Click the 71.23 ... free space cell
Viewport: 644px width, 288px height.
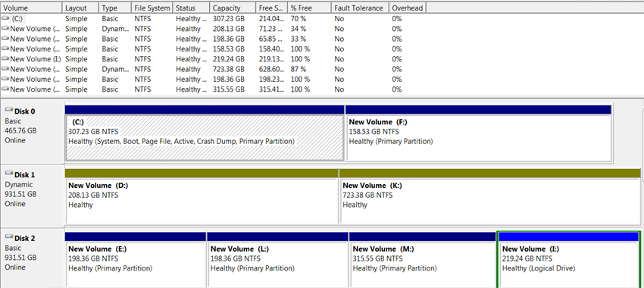point(270,29)
